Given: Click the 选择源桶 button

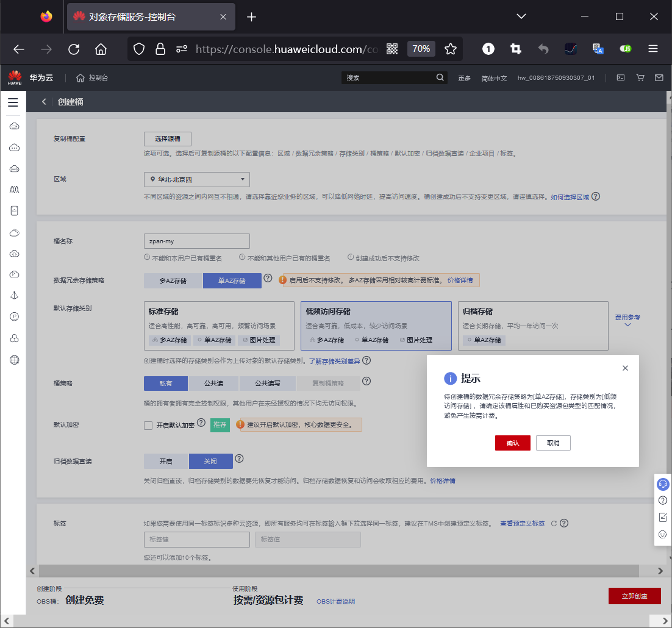Looking at the screenshot, I should click(168, 139).
